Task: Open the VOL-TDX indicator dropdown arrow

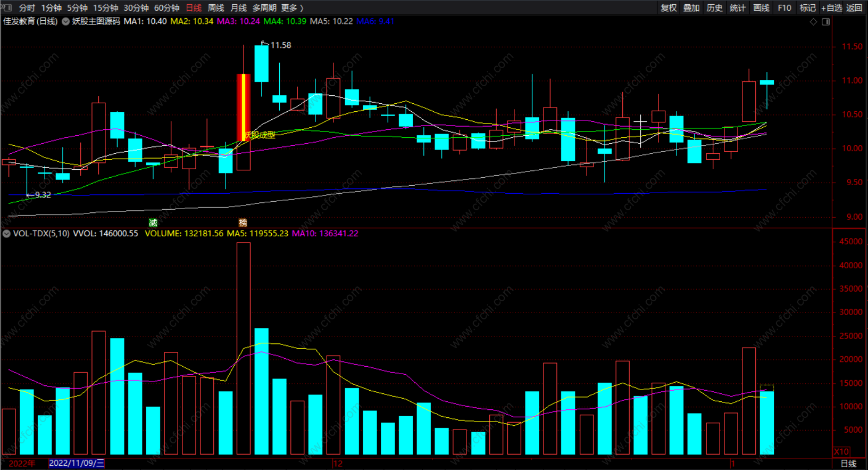Action: [6, 234]
